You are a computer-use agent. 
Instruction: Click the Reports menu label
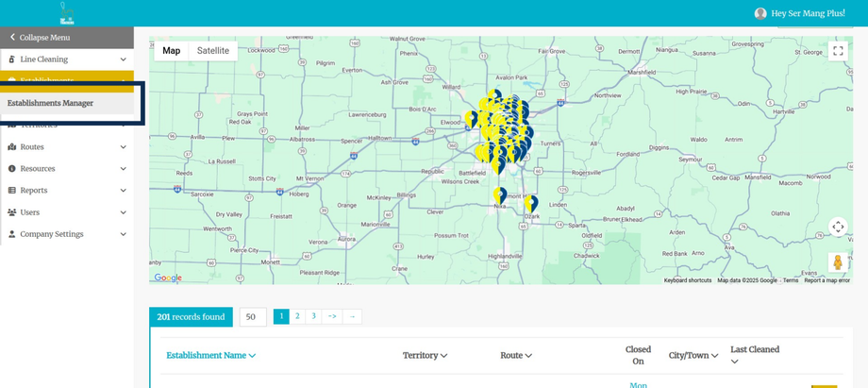click(34, 190)
